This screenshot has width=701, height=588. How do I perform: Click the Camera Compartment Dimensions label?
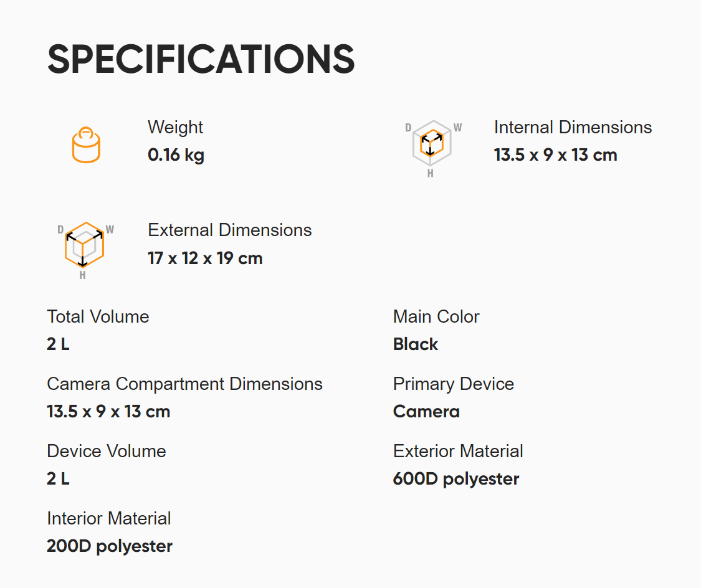pyautogui.click(x=184, y=384)
